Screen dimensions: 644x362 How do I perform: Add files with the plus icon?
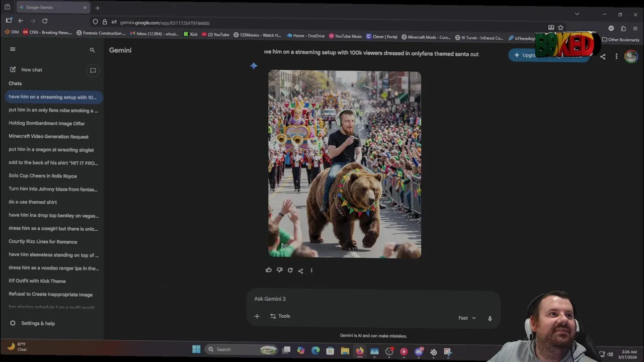click(x=257, y=316)
